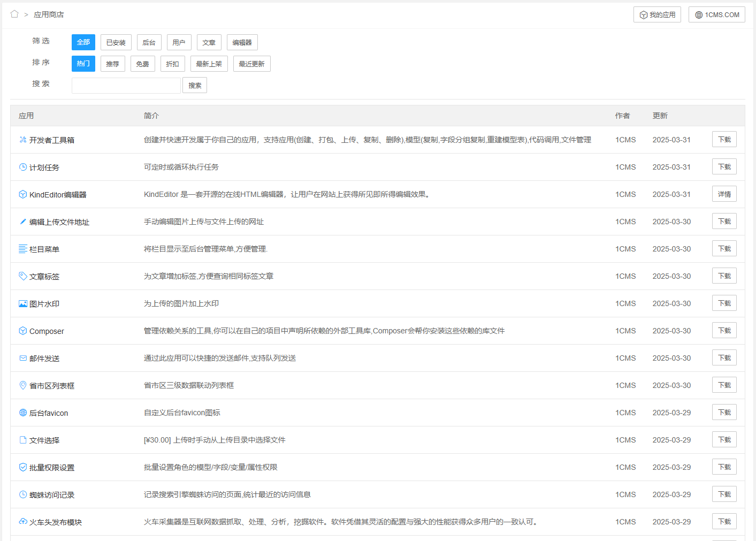Image resolution: width=756 pixels, height=541 pixels.
Task: Filter apps by 用户 category
Action: coord(179,42)
